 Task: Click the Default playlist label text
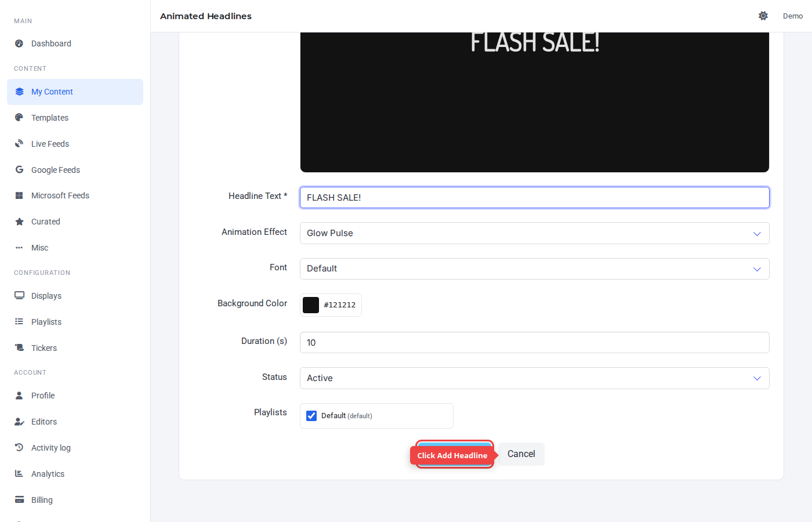tap(347, 416)
